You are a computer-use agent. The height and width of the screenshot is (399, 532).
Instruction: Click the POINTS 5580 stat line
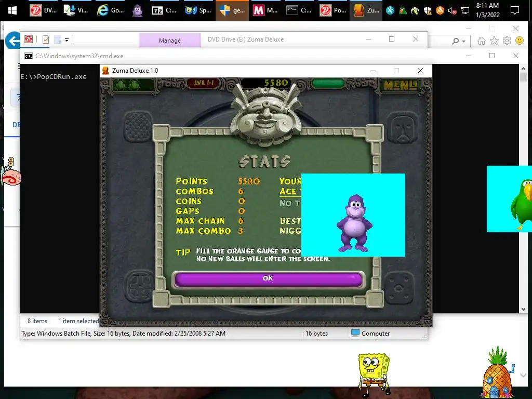coord(218,181)
